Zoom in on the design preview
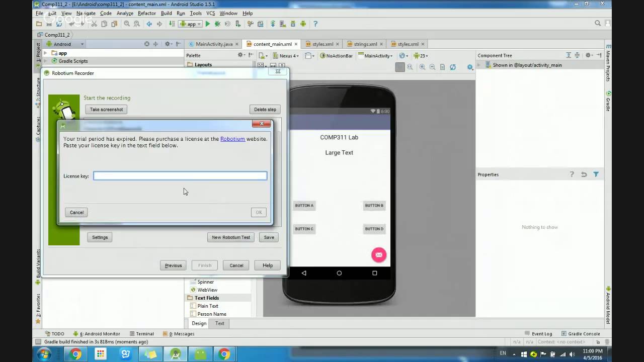The width and height of the screenshot is (644, 362). [x=422, y=67]
